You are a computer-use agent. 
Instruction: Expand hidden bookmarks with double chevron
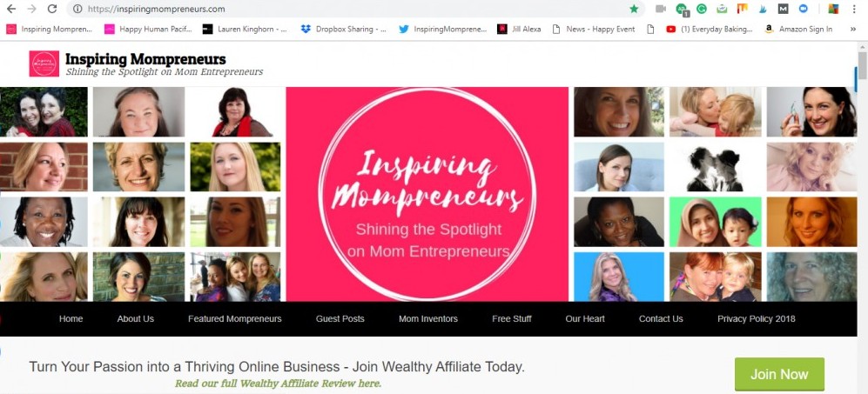pyautogui.click(x=853, y=30)
